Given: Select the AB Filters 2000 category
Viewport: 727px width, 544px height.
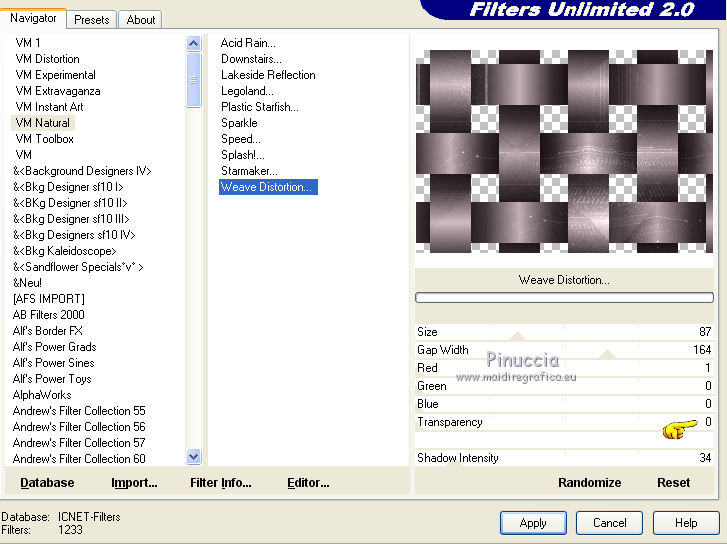Looking at the screenshot, I should [49, 315].
